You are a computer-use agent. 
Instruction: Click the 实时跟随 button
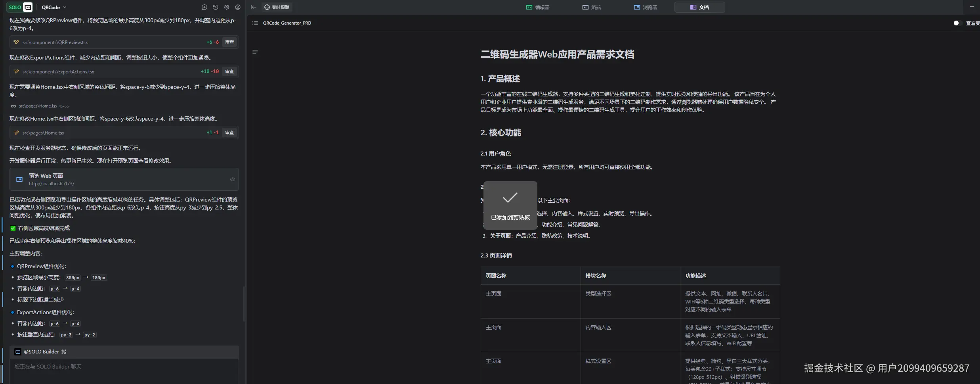[277, 7]
